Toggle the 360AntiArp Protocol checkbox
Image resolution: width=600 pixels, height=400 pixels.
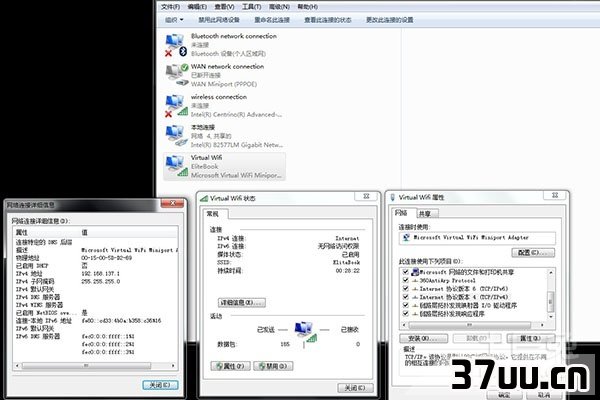point(405,281)
